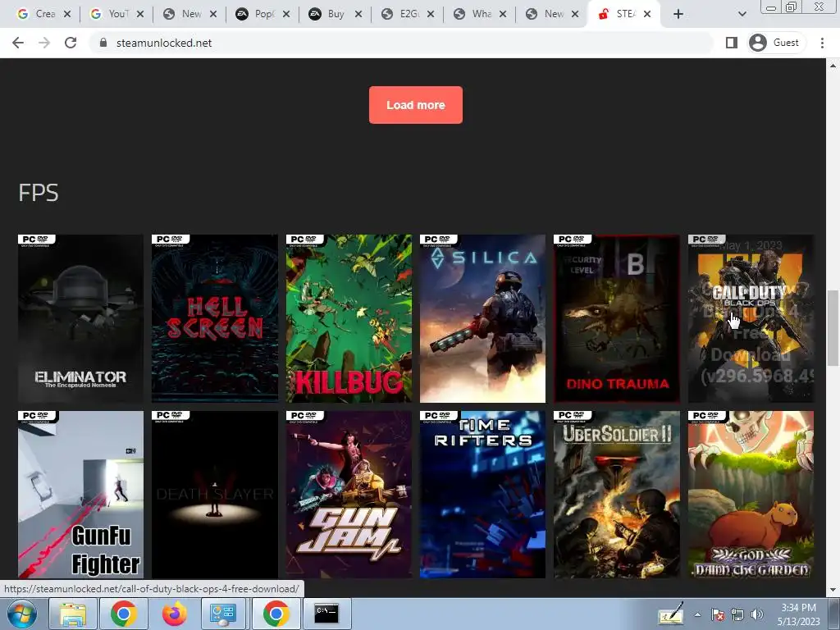The height and width of the screenshot is (630, 840).
Task: Close the active STEA tab
Action: pos(647,15)
